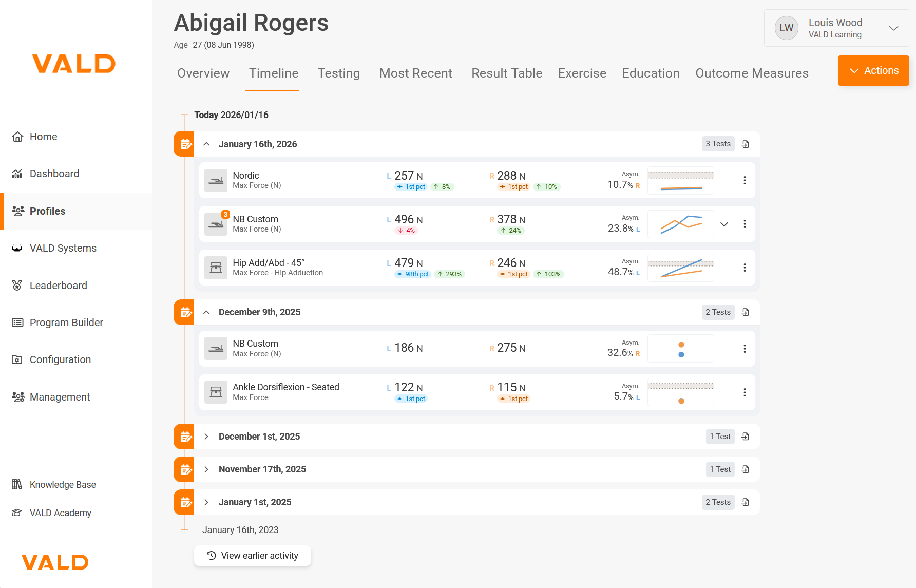
Task: Expand the NB Custom row with chevron
Action: 724,224
